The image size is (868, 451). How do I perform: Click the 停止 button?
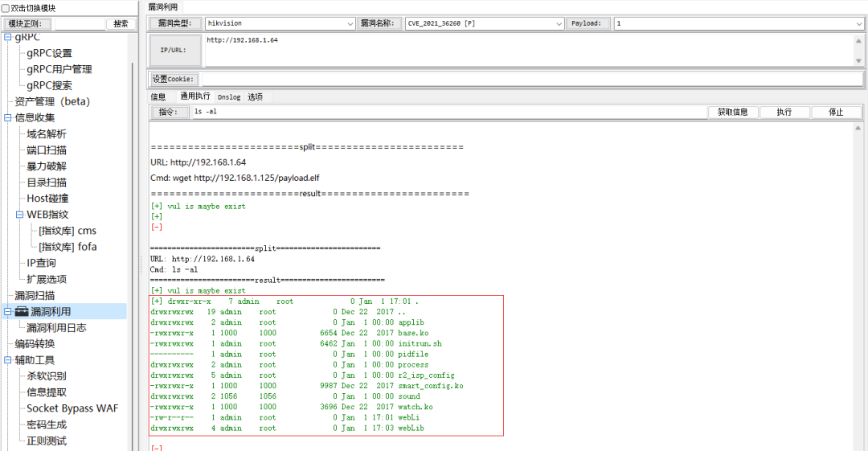[836, 112]
